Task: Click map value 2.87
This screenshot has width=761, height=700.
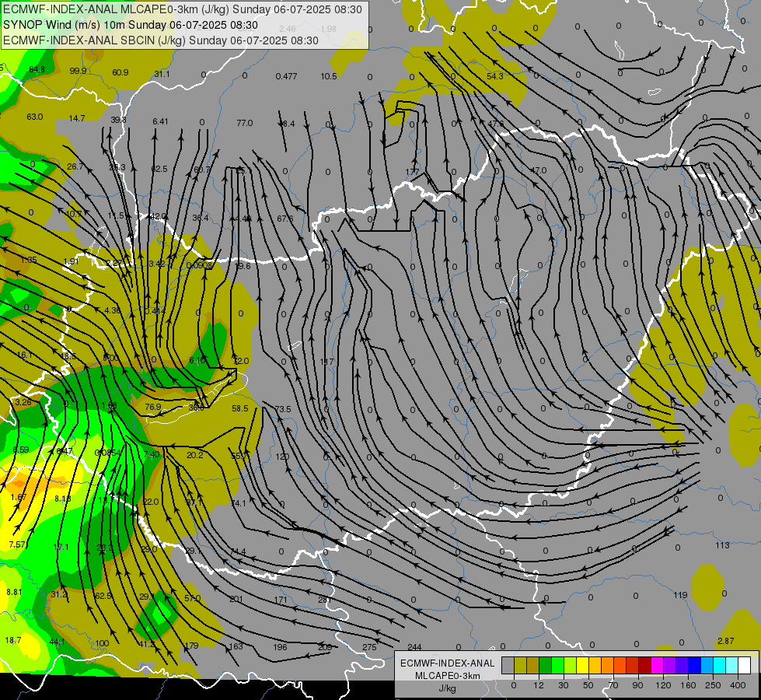Action: pyautogui.click(x=725, y=641)
